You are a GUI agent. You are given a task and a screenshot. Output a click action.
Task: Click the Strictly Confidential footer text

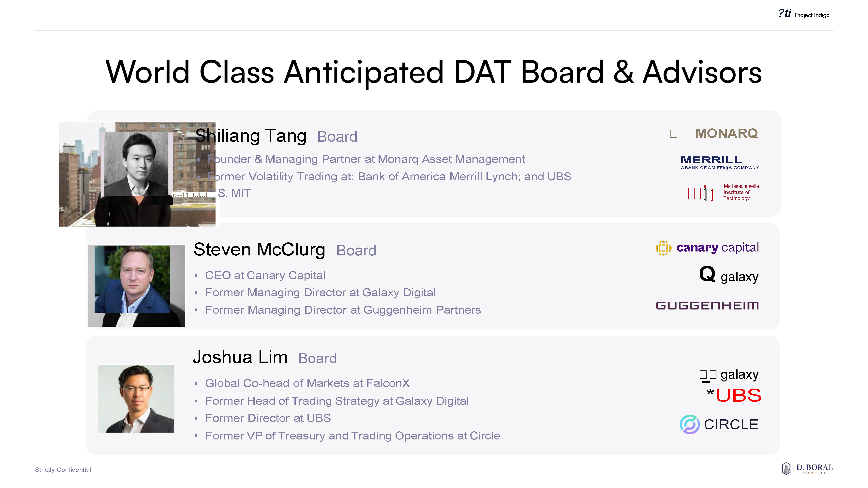[63, 470]
